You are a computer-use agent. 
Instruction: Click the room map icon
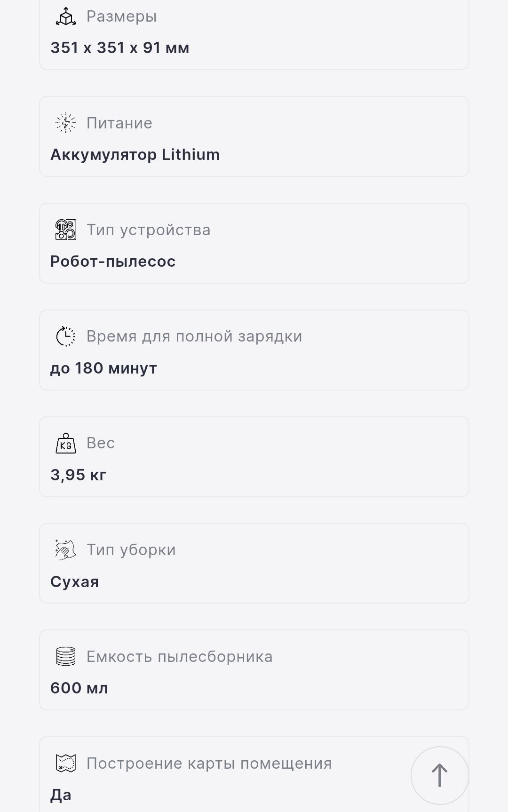[66, 763]
